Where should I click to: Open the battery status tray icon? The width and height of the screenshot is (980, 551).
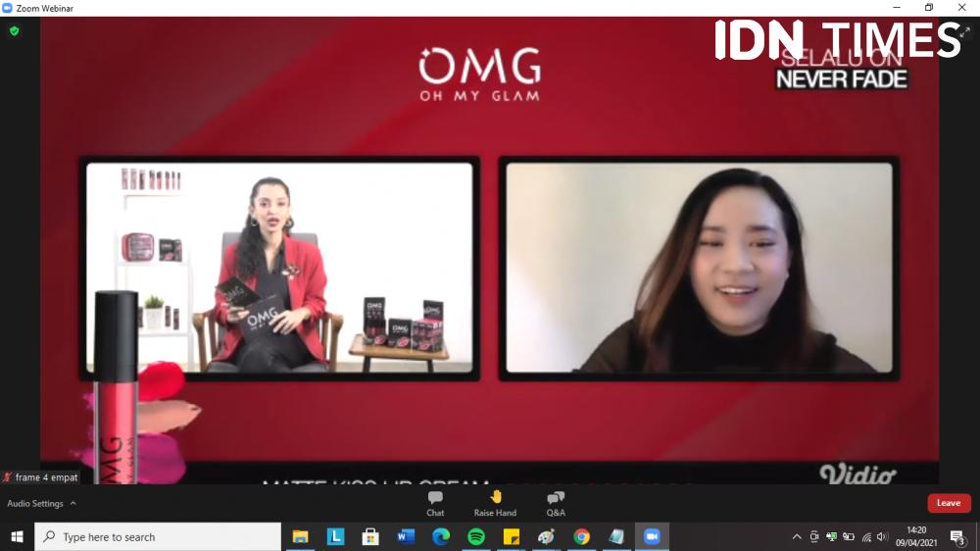pos(848,536)
